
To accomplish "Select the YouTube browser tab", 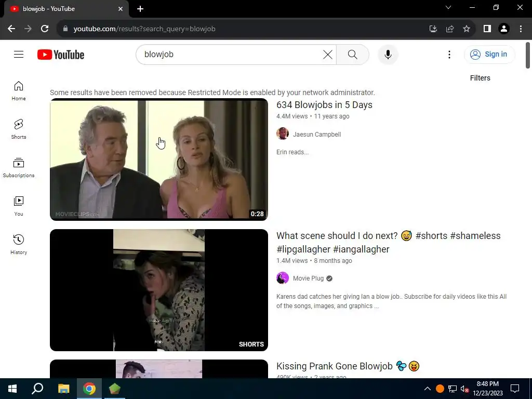I will point(66,9).
